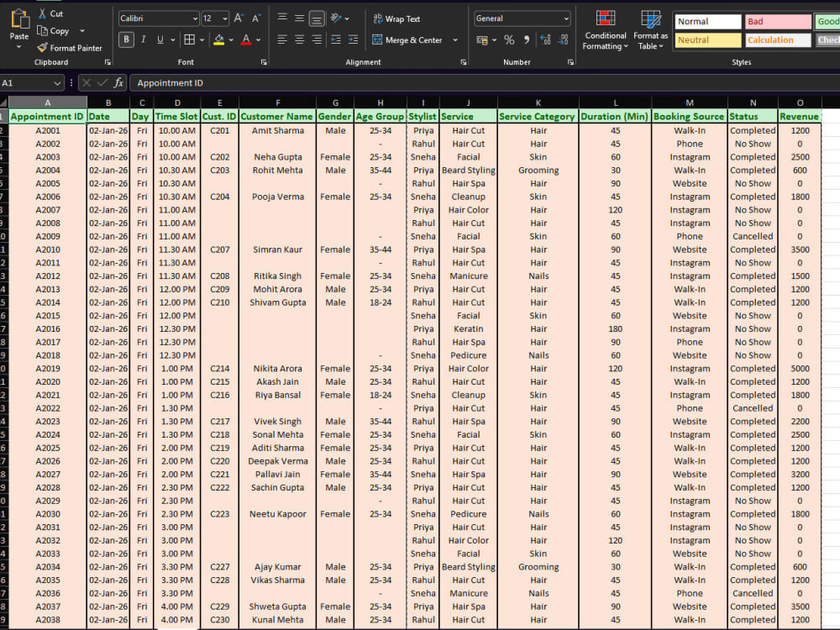Viewport: 840px width, 630px height.
Task: Open the Underline style dropdown arrow
Action: tap(172, 39)
